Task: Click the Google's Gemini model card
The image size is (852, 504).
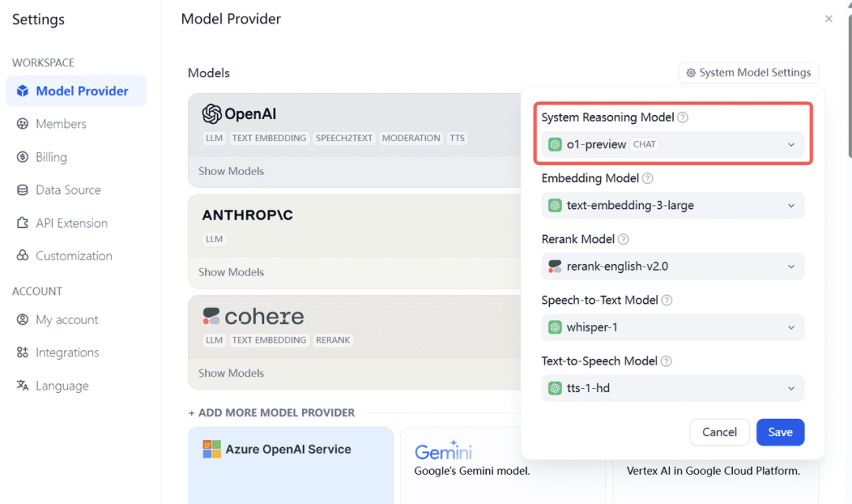Action: (x=503, y=465)
